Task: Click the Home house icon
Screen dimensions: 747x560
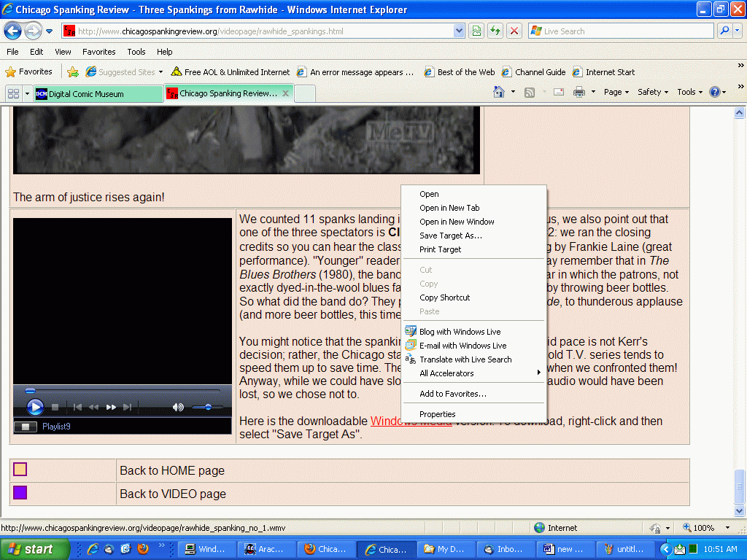Action: [499, 92]
